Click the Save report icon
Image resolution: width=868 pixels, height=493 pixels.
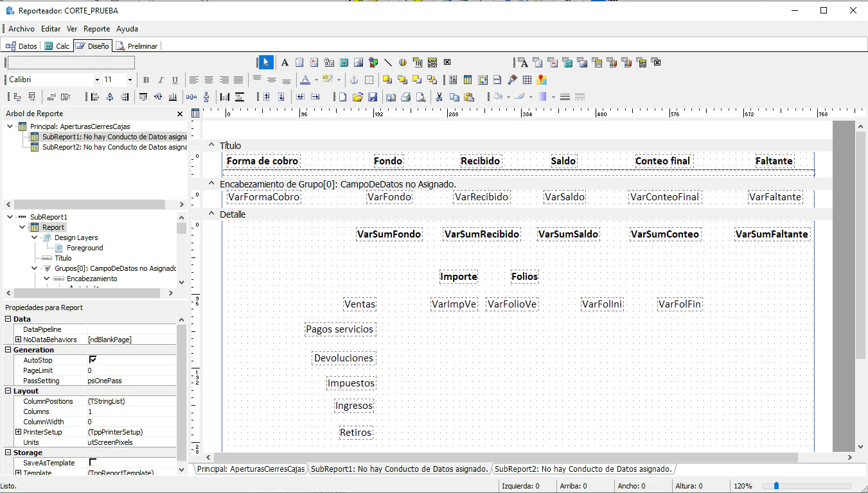coord(371,96)
